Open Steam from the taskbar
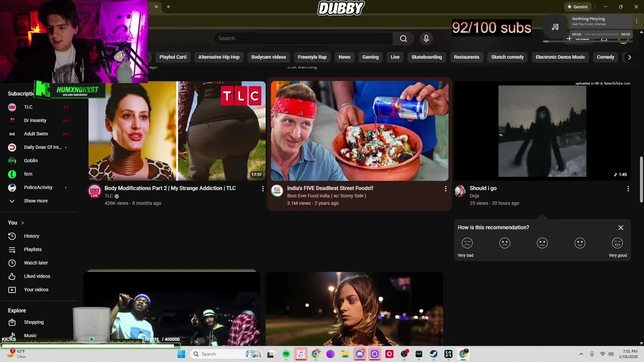Image resolution: width=644 pixels, height=362 pixels. [434, 354]
